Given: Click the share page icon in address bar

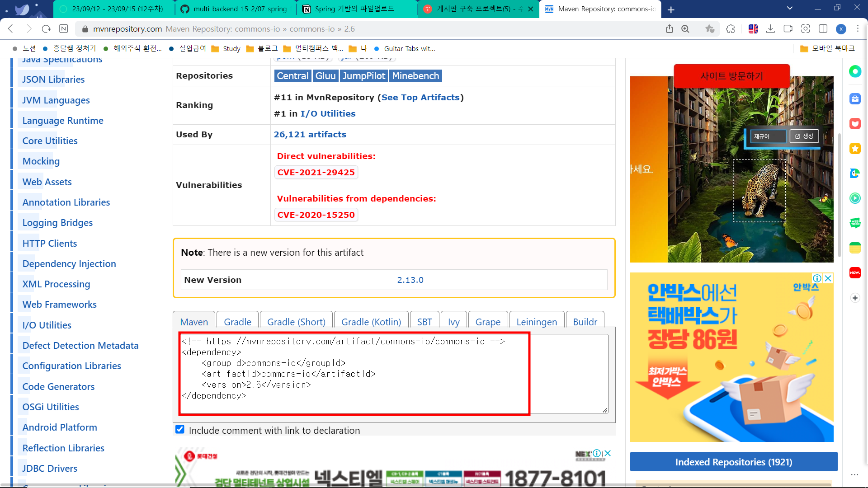Looking at the screenshot, I should [670, 29].
